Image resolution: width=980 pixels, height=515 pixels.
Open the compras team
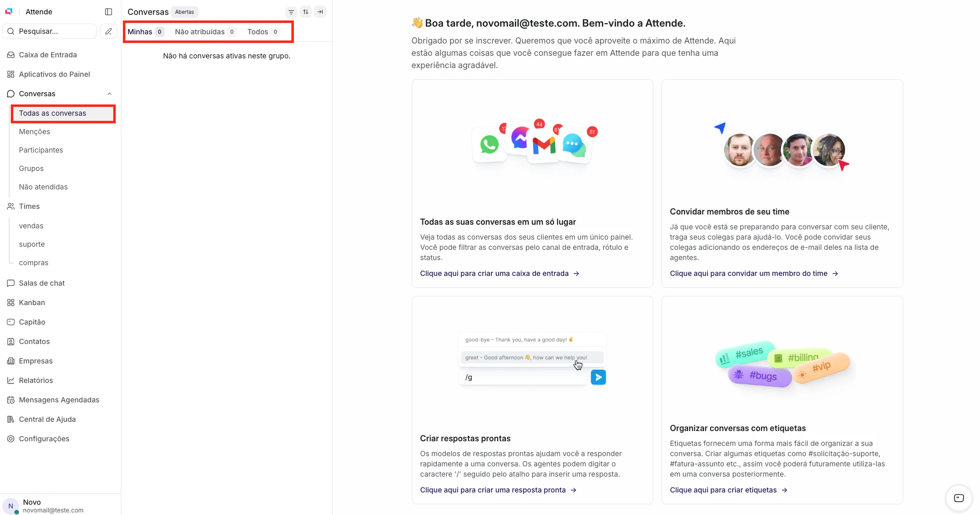click(x=34, y=263)
